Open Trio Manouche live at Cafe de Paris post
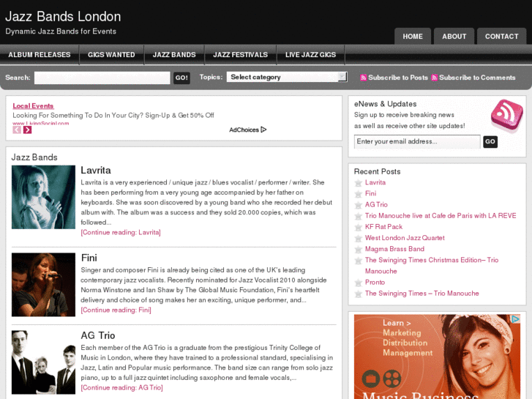Screen dimensions: 532x399 [x=441, y=216]
